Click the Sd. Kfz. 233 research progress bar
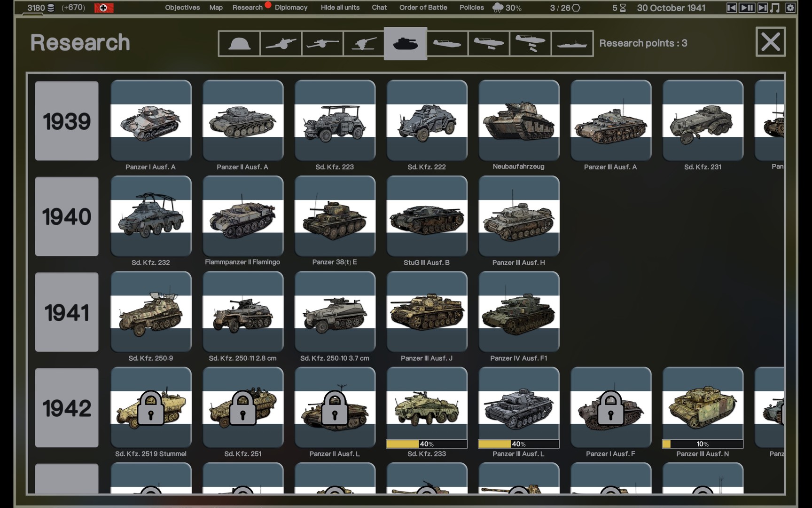 click(x=427, y=444)
